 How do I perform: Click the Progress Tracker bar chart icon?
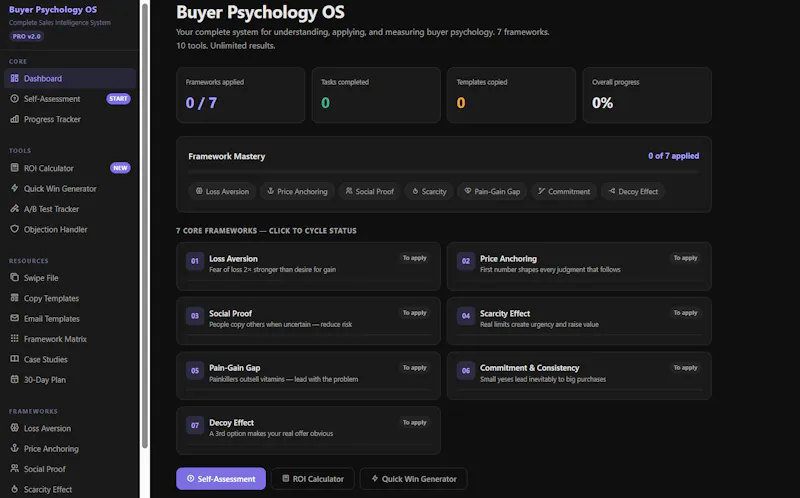click(x=14, y=119)
